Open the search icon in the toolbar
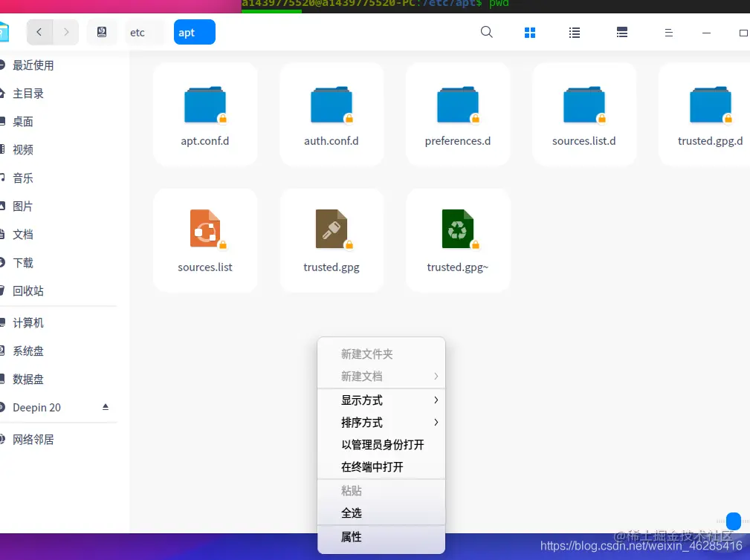Viewport: 750px width, 560px height. point(486,32)
